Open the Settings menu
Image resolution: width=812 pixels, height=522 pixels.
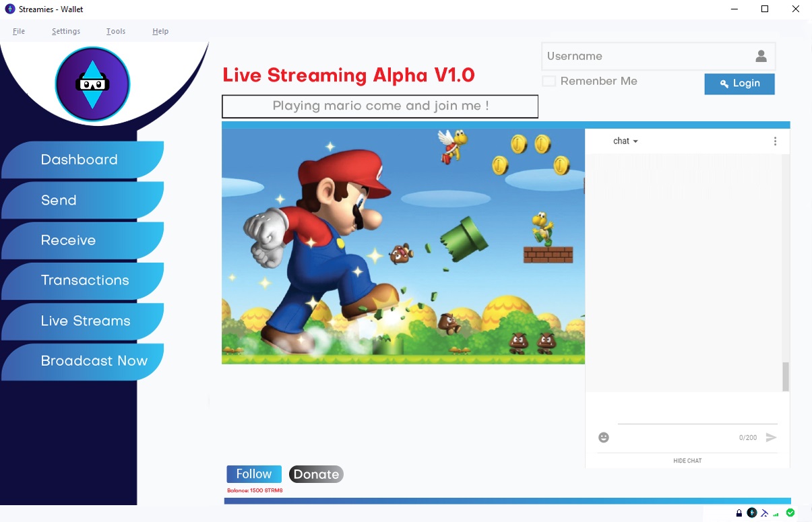[x=66, y=31]
